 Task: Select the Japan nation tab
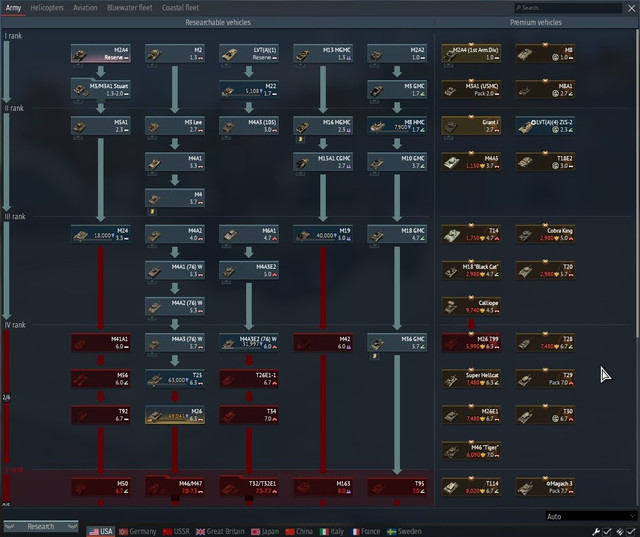(x=265, y=531)
